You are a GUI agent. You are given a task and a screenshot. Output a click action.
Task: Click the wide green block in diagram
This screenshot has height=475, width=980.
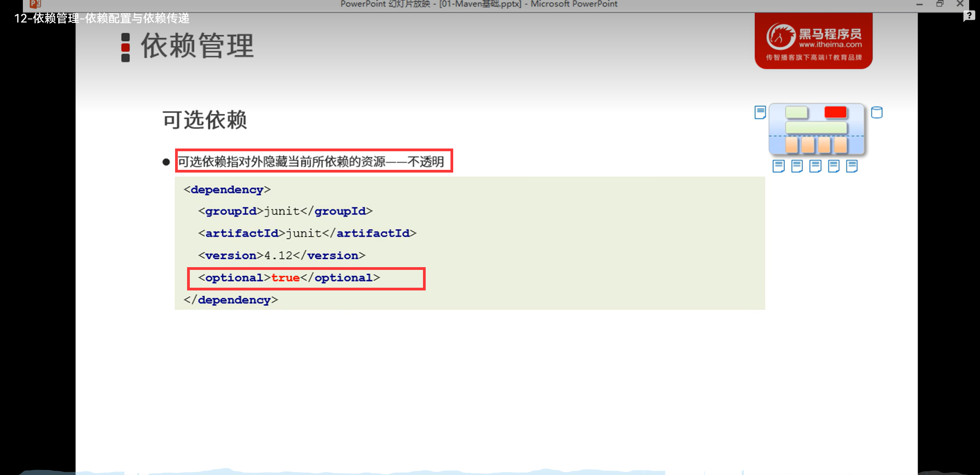(816, 128)
